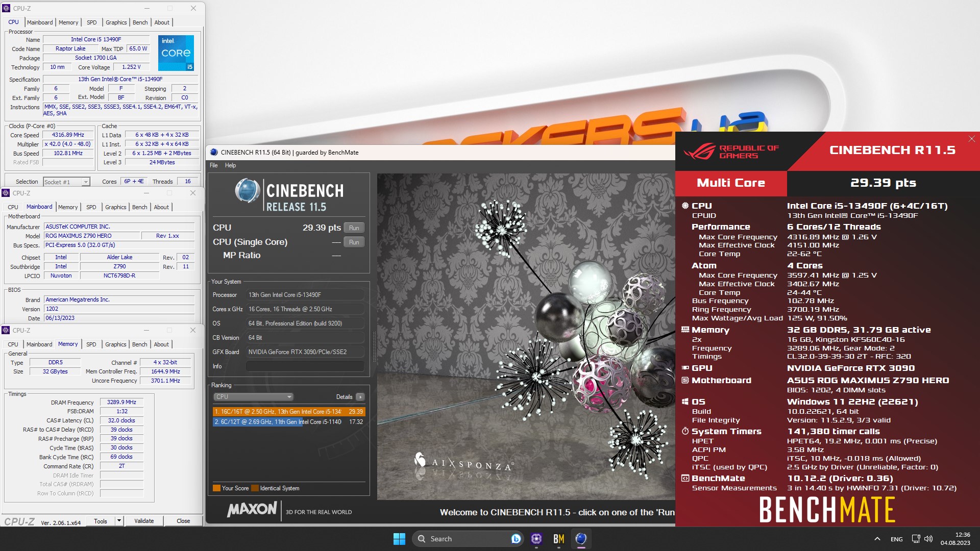Close the BenchMate result overlay with the X
980x551 pixels.
(972, 139)
